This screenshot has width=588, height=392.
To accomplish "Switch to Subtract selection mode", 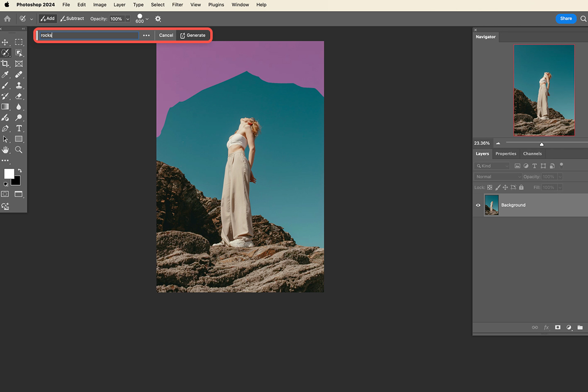I will [x=72, y=19].
